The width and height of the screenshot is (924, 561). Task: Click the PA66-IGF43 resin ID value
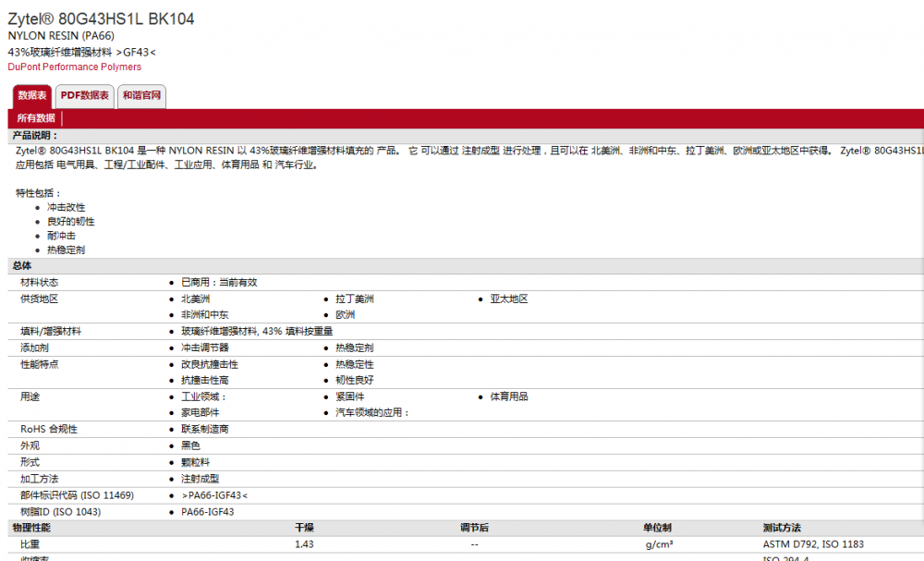tap(207, 511)
